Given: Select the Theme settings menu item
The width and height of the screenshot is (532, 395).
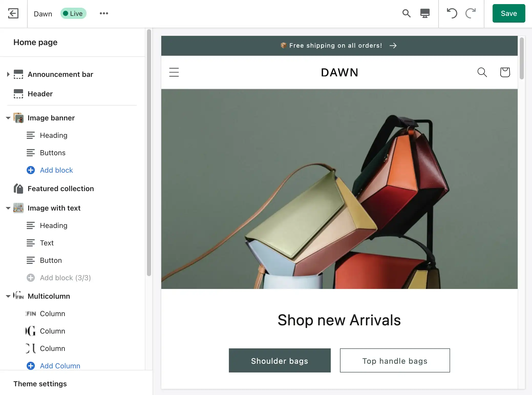Looking at the screenshot, I should (40, 383).
